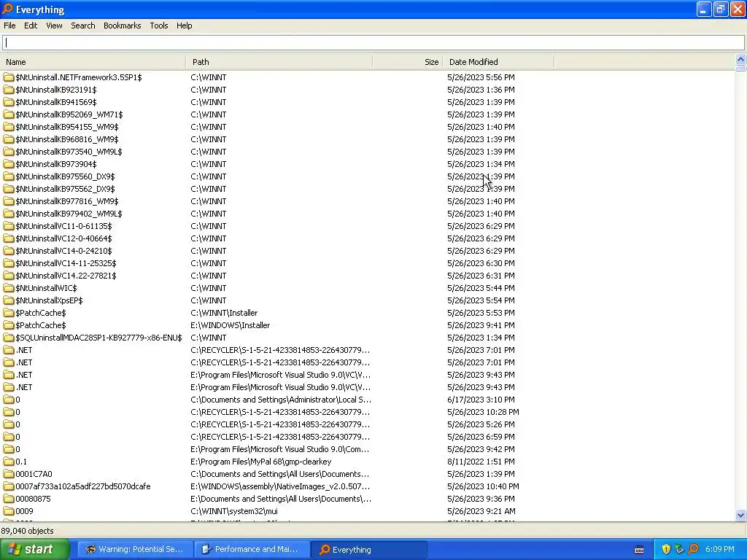Click the folder icon of 00080875
This screenshot has height=560, width=747.
pyautogui.click(x=9, y=499)
